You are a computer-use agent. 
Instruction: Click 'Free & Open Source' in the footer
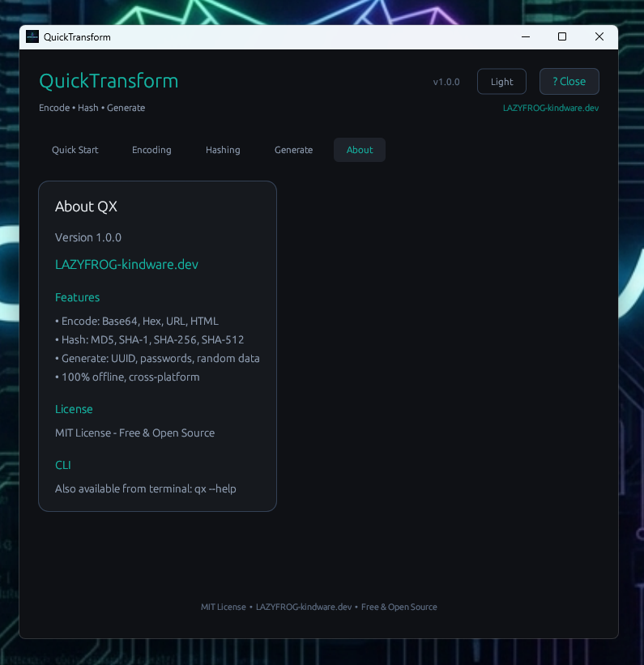point(399,607)
